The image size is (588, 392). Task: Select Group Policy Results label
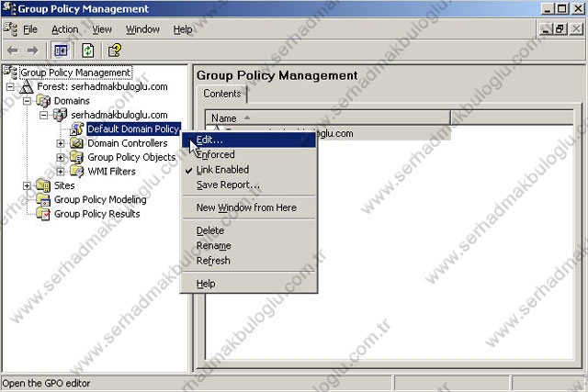pyautogui.click(x=96, y=214)
